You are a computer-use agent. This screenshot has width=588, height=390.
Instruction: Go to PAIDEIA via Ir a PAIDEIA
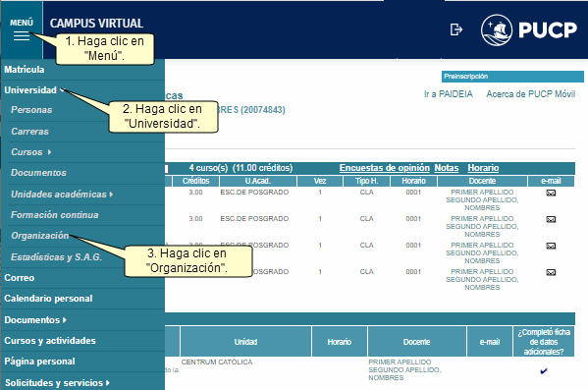click(x=449, y=94)
